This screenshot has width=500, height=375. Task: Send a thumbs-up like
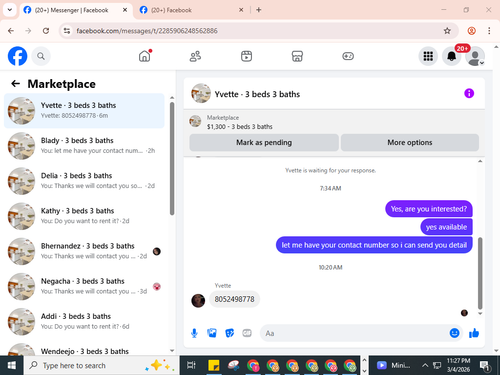[x=474, y=333]
